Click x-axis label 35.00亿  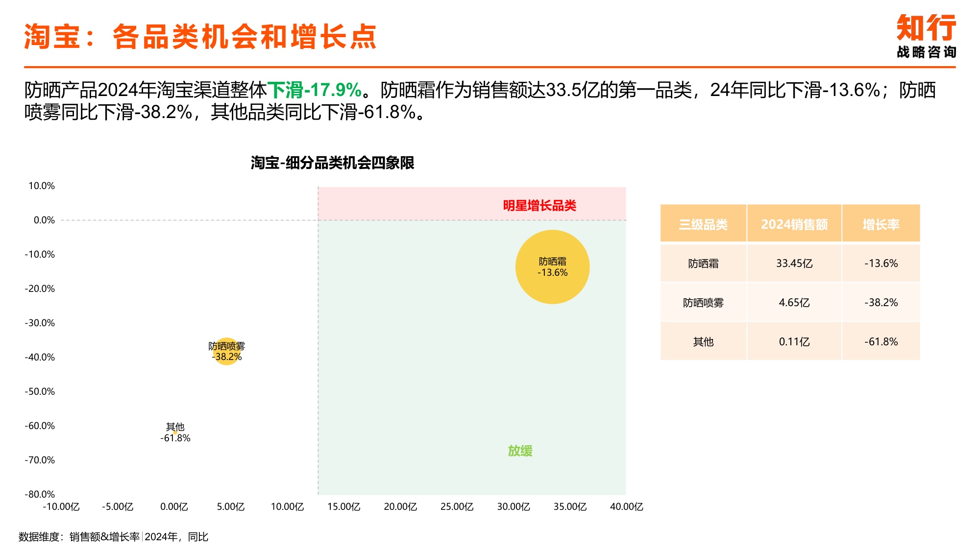click(x=570, y=507)
